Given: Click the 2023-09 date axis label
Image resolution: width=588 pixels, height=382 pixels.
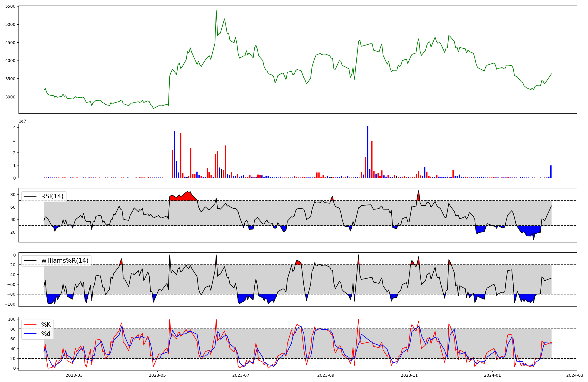Looking at the screenshot, I should coord(326,375).
